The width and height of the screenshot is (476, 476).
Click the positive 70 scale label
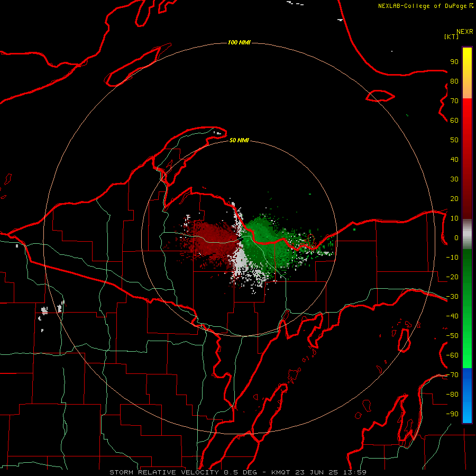[x=454, y=101]
